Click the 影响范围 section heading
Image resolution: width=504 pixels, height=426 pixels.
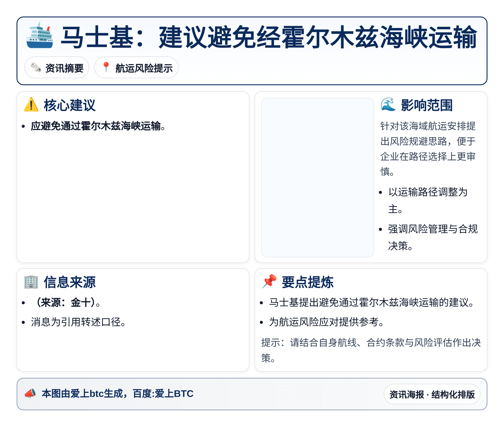(426, 105)
